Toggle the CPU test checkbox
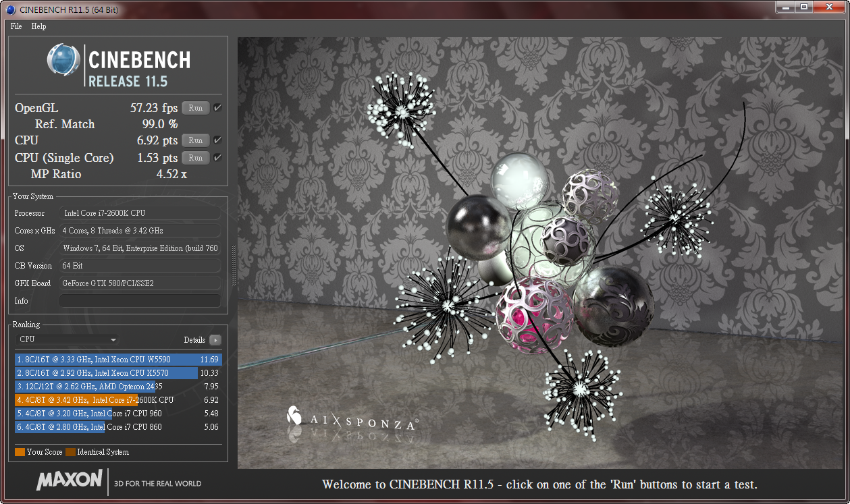The height and width of the screenshot is (504, 850). tap(217, 140)
